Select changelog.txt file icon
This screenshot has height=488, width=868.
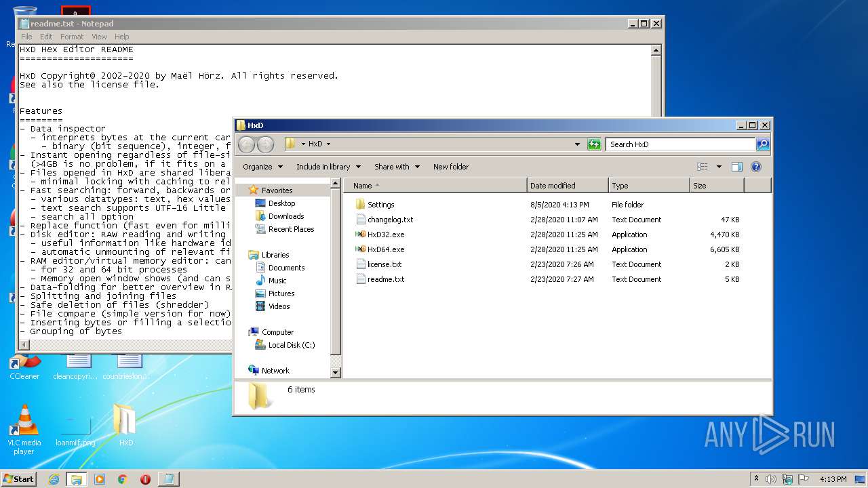(x=361, y=220)
